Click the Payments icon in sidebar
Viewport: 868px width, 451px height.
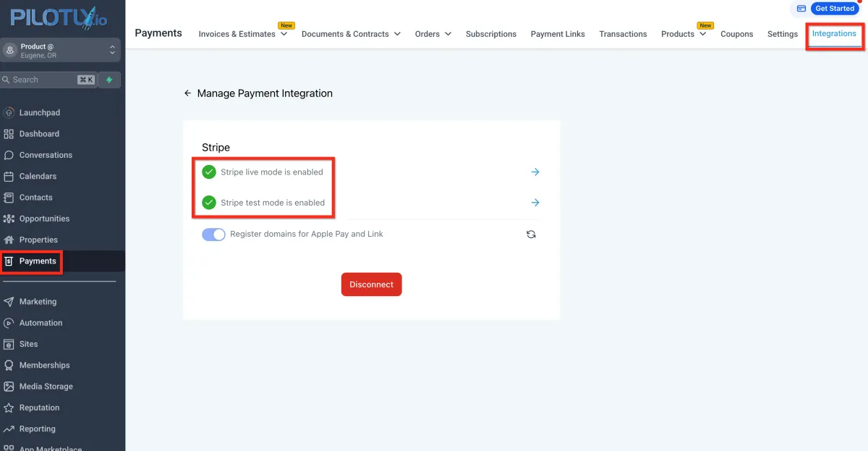(x=9, y=261)
